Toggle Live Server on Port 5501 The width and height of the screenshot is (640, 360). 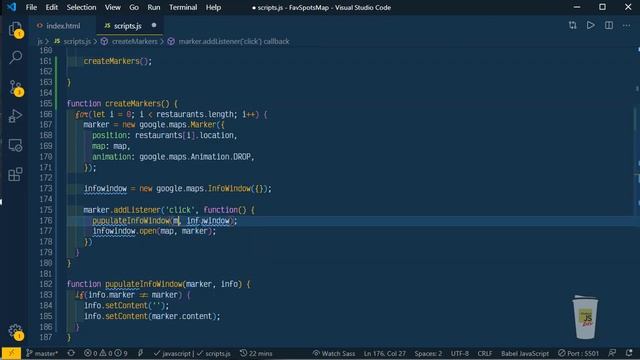point(578,353)
